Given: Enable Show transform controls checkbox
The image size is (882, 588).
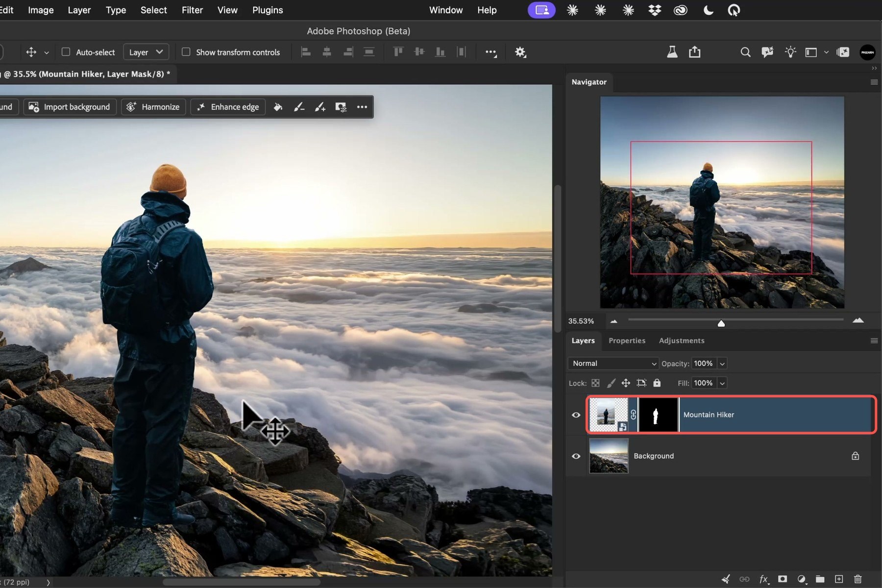Looking at the screenshot, I should coord(186,52).
